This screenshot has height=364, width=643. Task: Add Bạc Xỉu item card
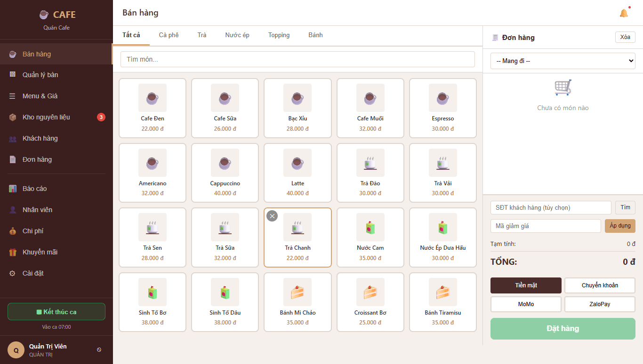(x=297, y=108)
